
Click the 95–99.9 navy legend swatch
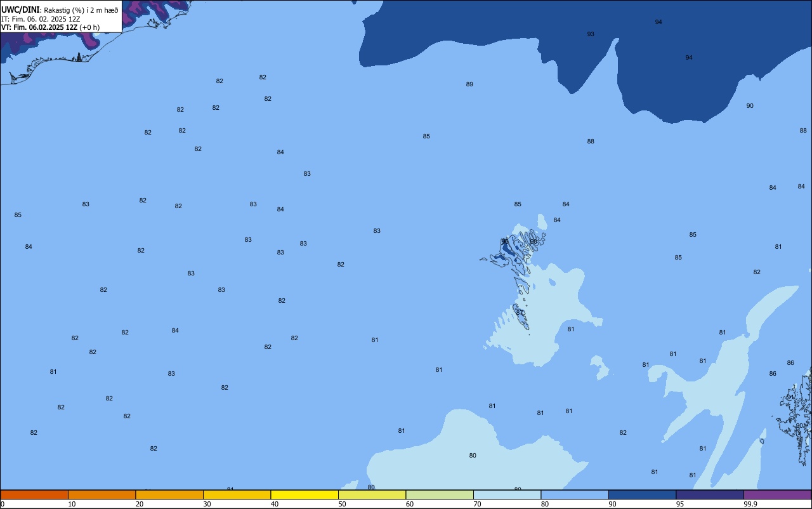click(710, 494)
